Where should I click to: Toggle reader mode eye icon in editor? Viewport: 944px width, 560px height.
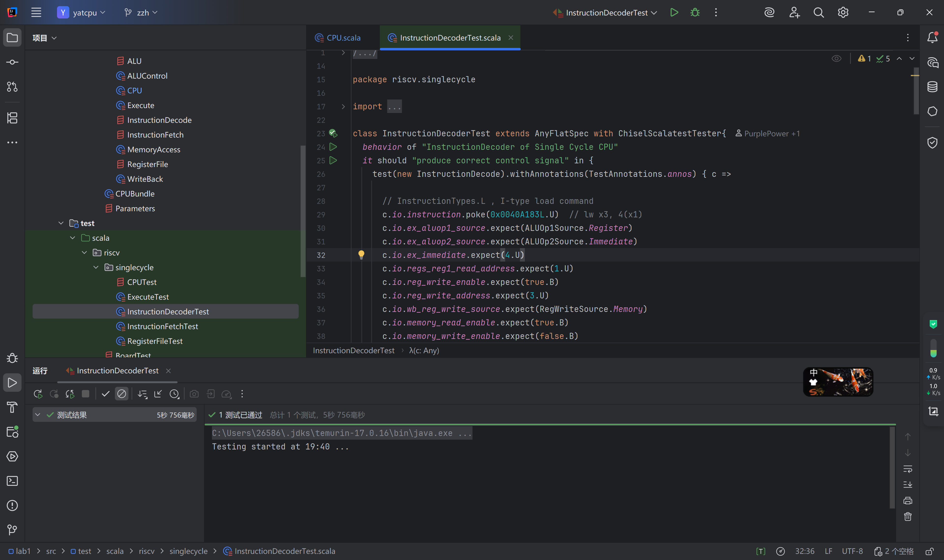pyautogui.click(x=836, y=58)
